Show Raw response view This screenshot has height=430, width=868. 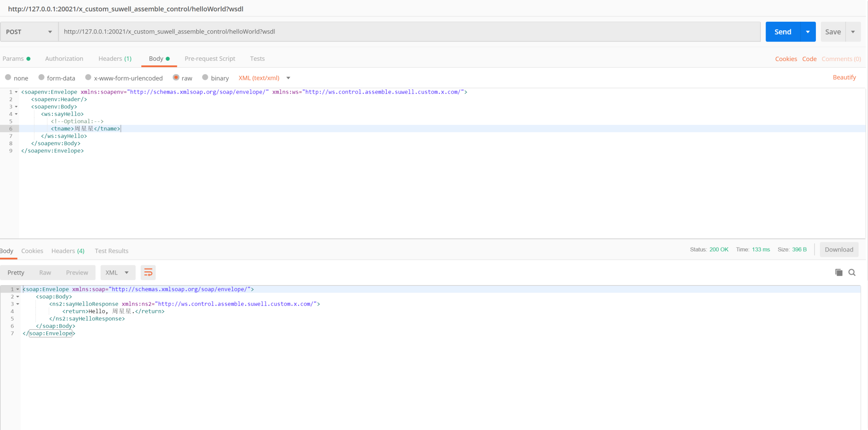(45, 272)
